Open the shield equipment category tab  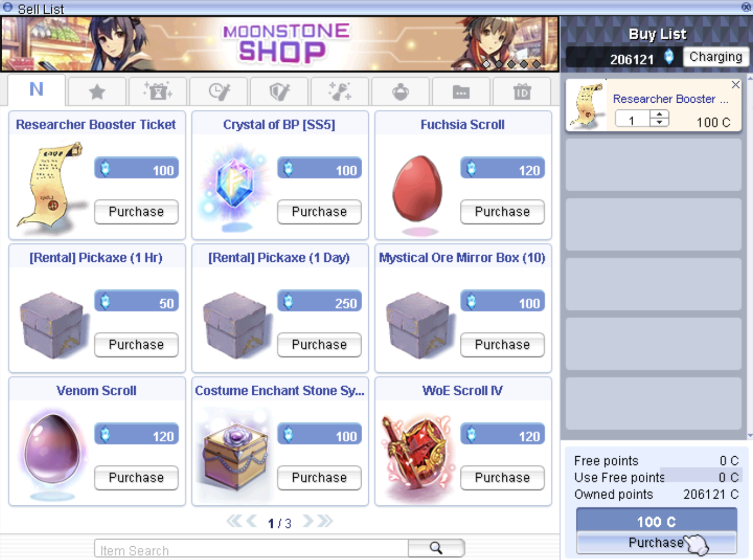(x=279, y=91)
